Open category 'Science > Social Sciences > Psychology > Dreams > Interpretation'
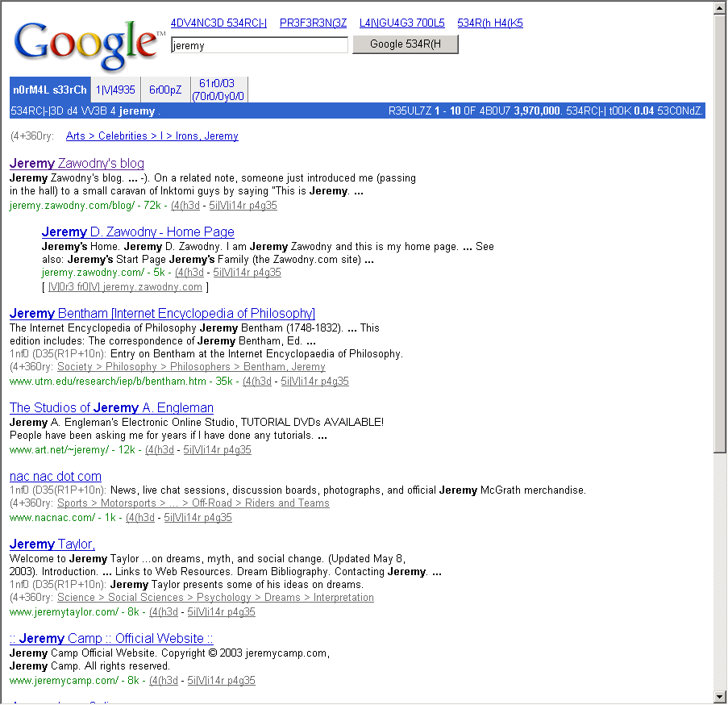The width and height of the screenshot is (728, 705). [x=215, y=598]
